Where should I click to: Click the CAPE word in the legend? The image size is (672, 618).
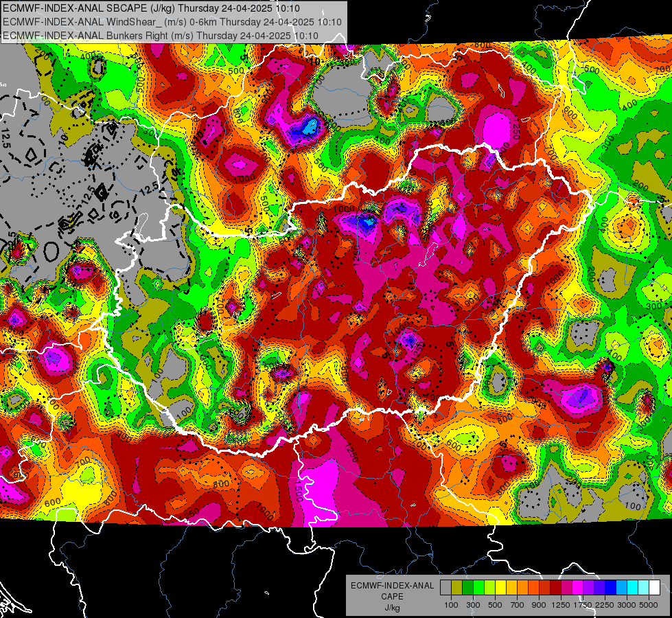[392, 597]
